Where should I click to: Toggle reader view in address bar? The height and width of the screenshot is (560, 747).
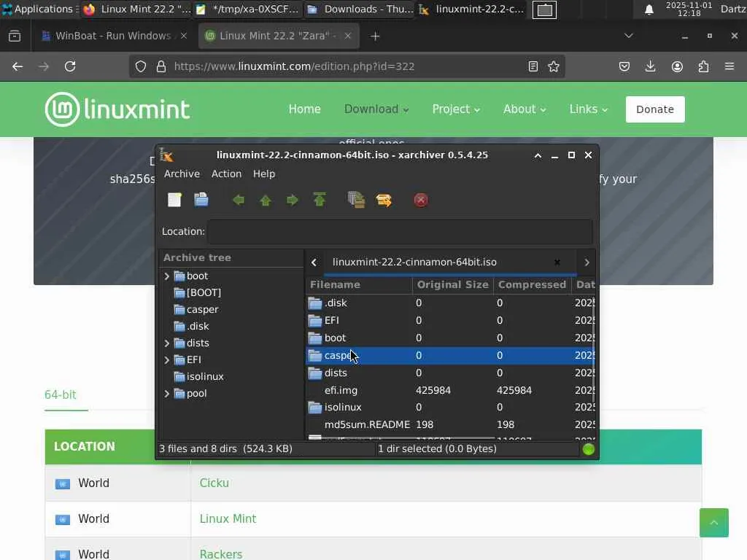coord(533,66)
